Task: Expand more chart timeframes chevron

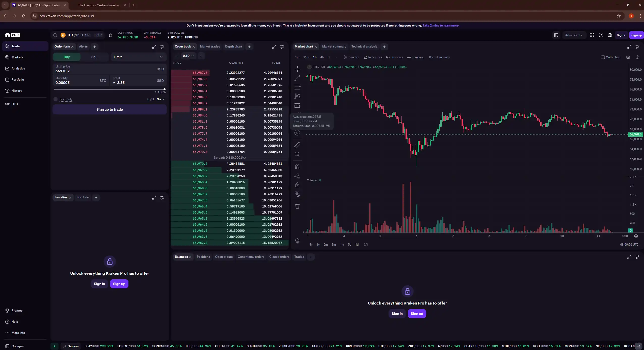Action: pos(336,57)
